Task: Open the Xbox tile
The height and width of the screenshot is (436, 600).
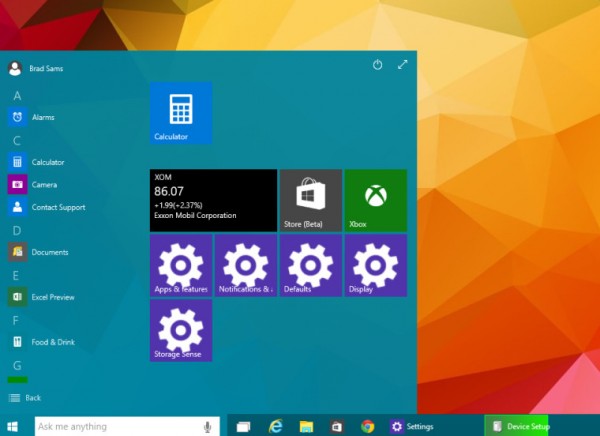Action: click(x=375, y=200)
